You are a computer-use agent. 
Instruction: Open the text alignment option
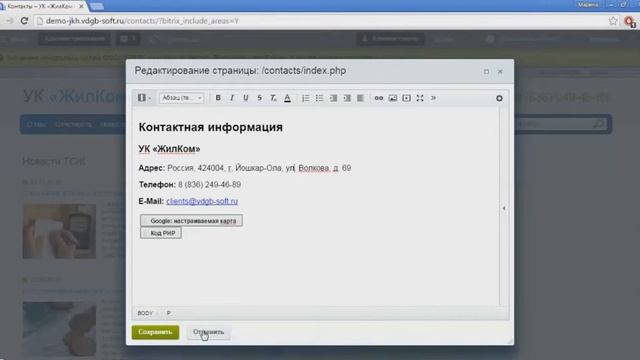[x=360, y=98]
